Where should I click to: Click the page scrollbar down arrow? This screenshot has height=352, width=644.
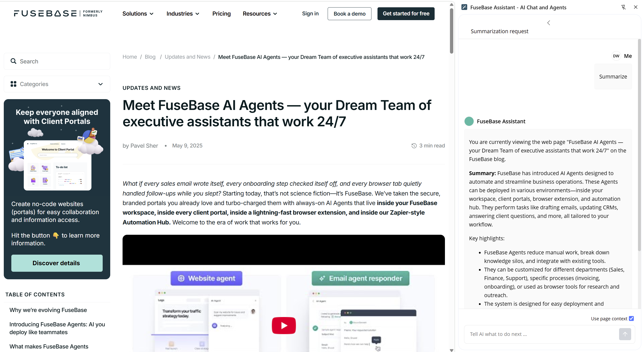[451, 350]
